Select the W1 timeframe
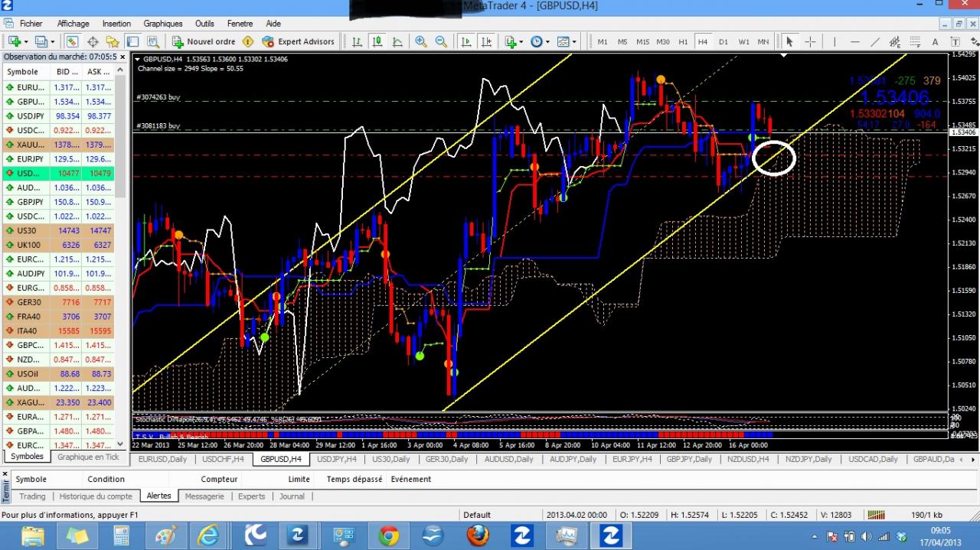Viewport: 980px width, 550px height. click(x=743, y=41)
